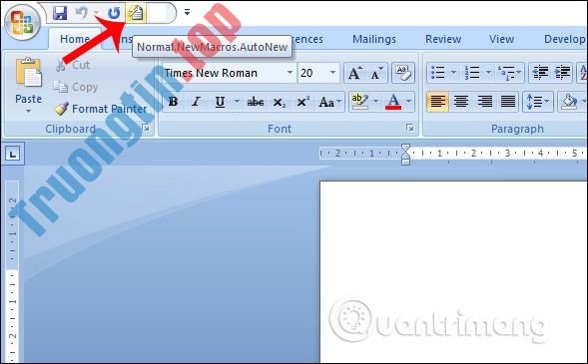Expand the font name dropdown arrow
Screen dimensions: 588x364
pyautogui.click(x=290, y=72)
